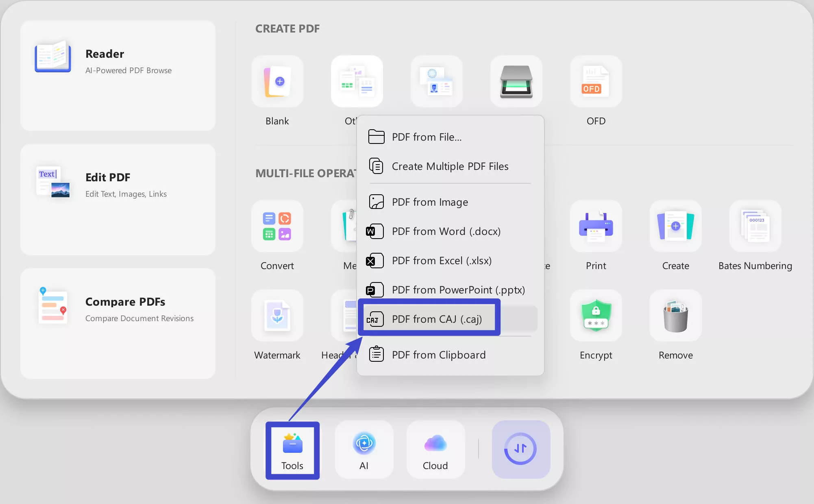Image resolution: width=814 pixels, height=504 pixels.
Task: Open the Watermark tool
Action: click(277, 316)
